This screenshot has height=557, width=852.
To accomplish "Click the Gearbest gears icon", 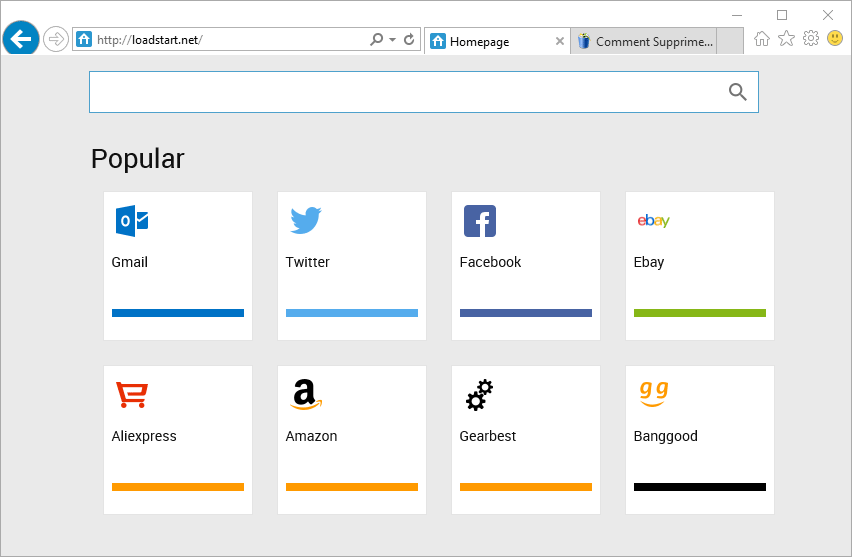I will 479,395.
